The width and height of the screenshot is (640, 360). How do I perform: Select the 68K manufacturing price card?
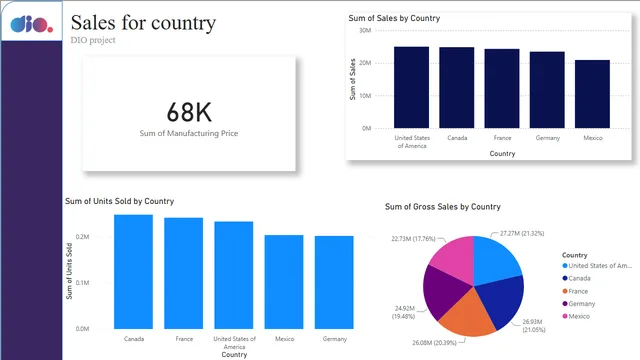point(189,113)
